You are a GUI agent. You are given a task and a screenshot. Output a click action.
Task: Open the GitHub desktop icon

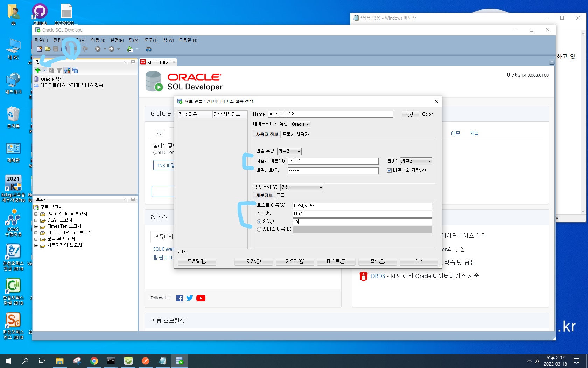tap(40, 14)
